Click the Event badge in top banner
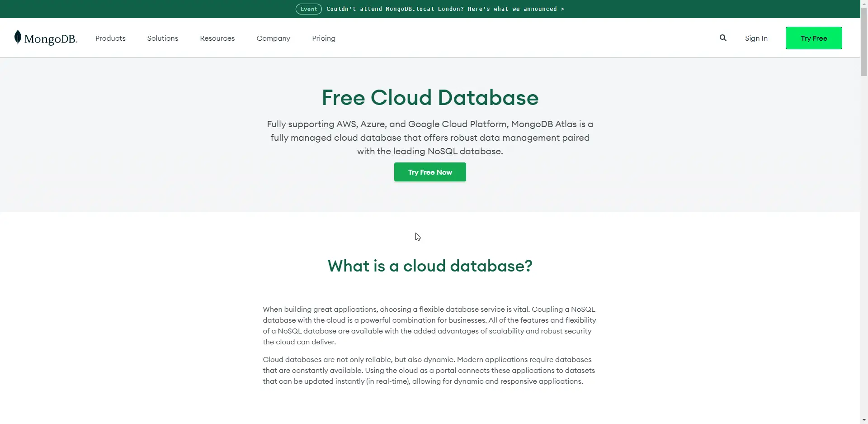The width and height of the screenshot is (868, 424). (x=309, y=9)
